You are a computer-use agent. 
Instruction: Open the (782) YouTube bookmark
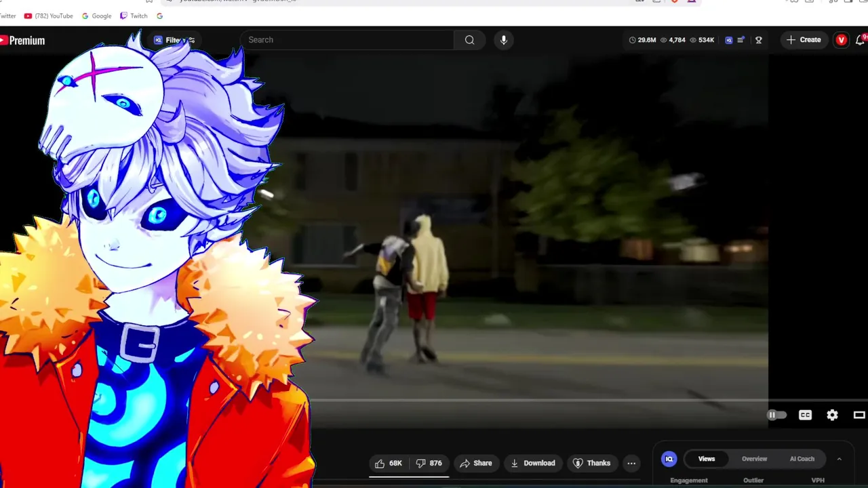pyautogui.click(x=48, y=16)
